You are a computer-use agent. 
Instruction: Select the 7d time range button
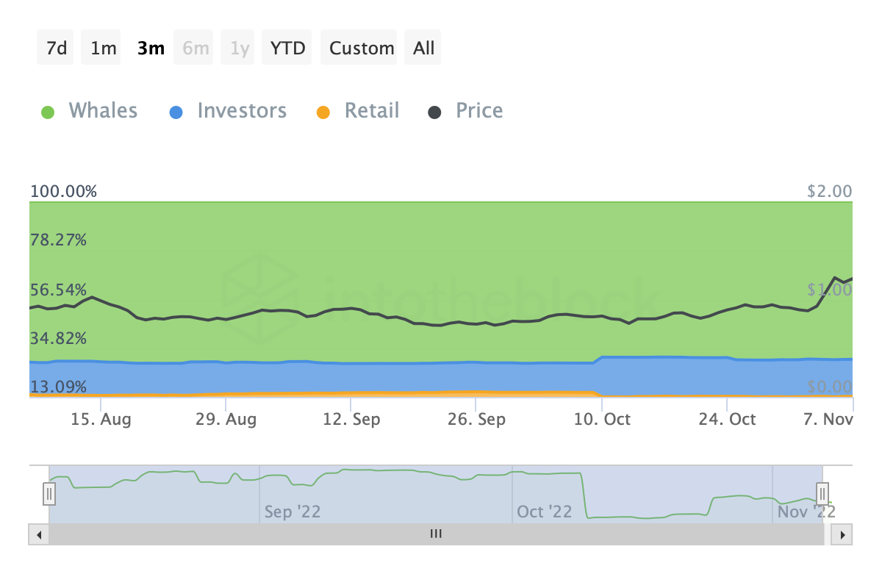point(56,49)
